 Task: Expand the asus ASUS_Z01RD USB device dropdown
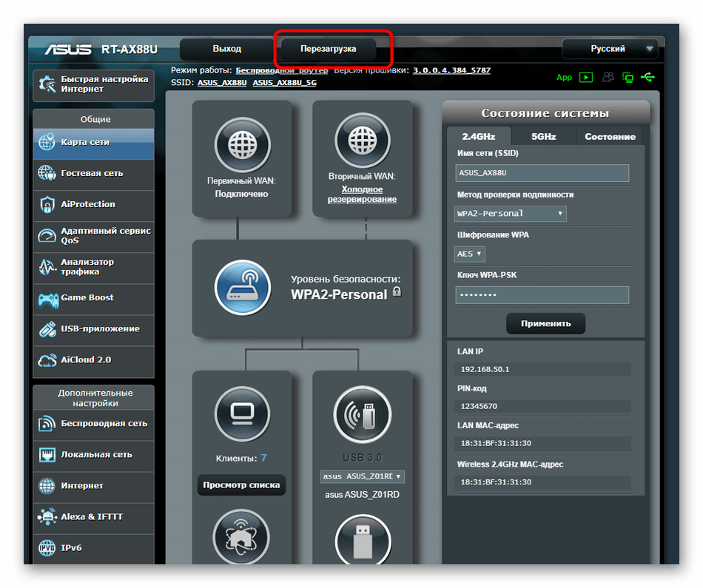363,476
